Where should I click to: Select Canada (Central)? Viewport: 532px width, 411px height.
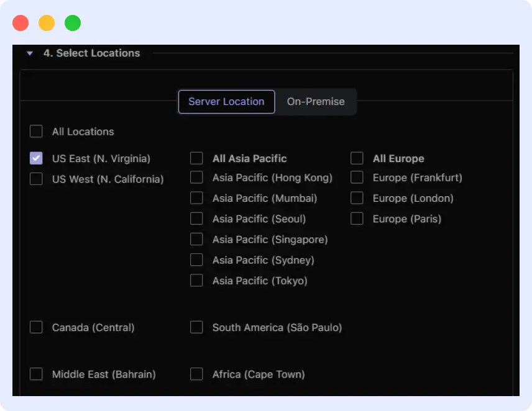point(35,327)
